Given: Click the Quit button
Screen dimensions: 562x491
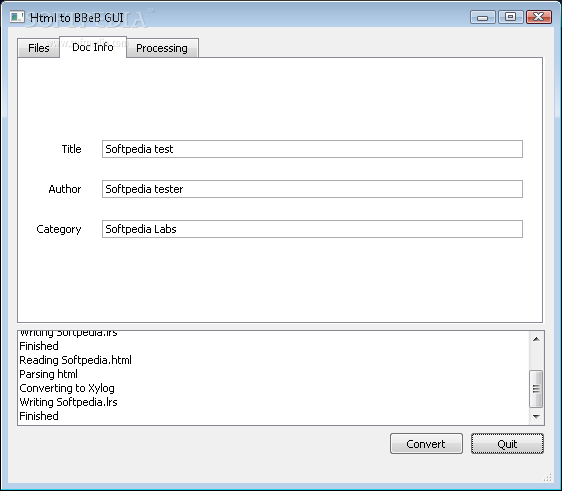Looking at the screenshot, I should (x=507, y=444).
